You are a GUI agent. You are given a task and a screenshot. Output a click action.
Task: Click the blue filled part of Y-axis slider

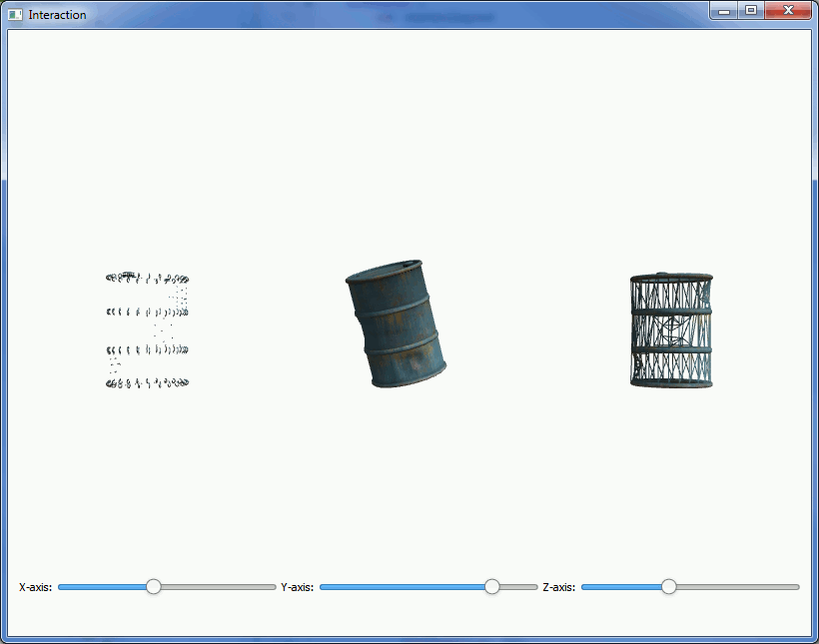[x=400, y=587]
